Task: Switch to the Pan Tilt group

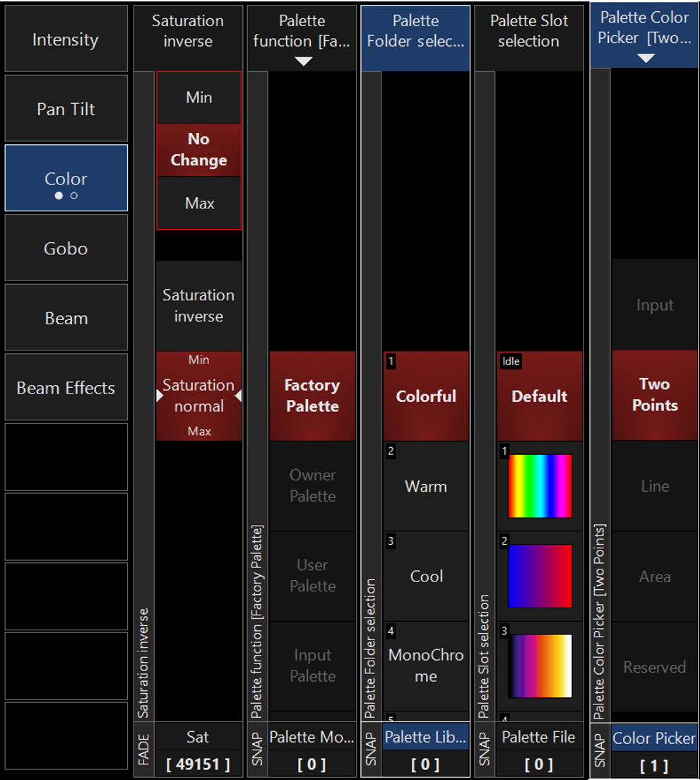Action: pyautogui.click(x=66, y=109)
